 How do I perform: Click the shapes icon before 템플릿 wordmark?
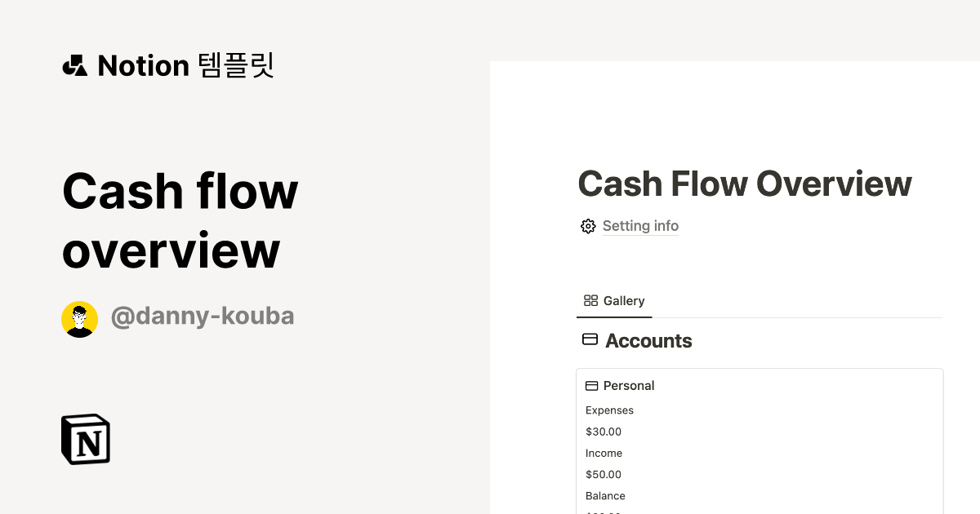[x=74, y=65]
